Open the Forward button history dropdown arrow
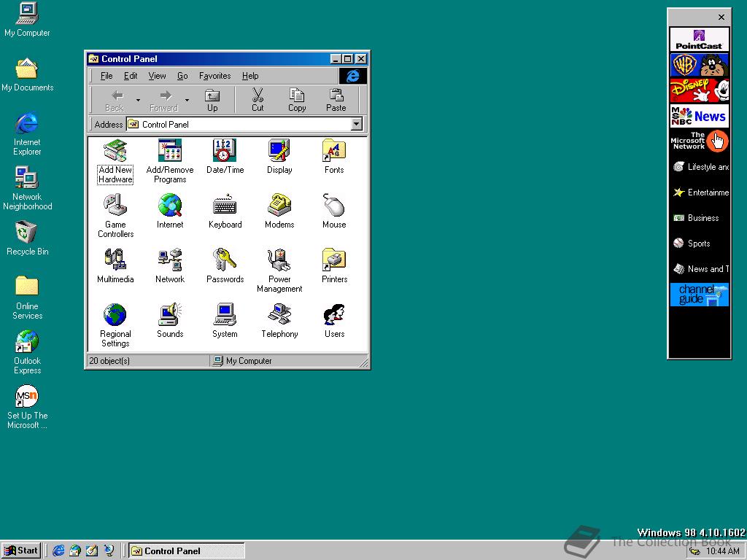The height and width of the screenshot is (560, 747). (187, 101)
